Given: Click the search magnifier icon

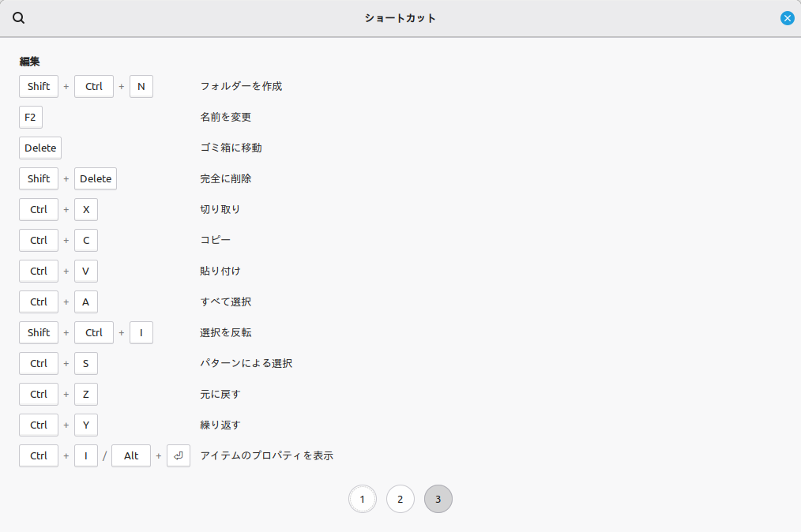Looking at the screenshot, I should (x=19, y=18).
